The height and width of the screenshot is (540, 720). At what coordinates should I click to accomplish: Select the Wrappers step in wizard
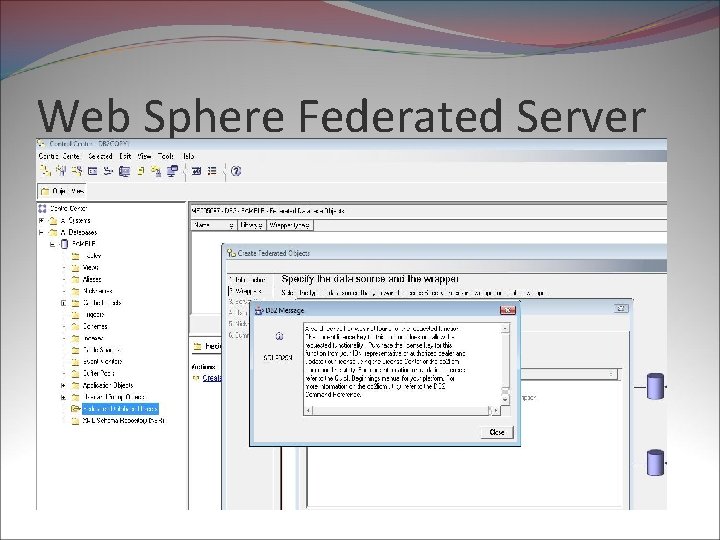[246, 291]
